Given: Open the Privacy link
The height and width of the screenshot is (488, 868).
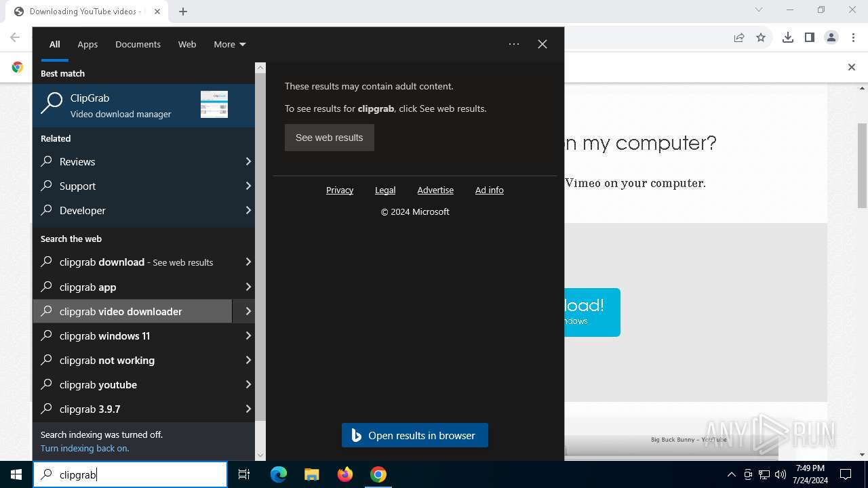Looking at the screenshot, I should [340, 190].
